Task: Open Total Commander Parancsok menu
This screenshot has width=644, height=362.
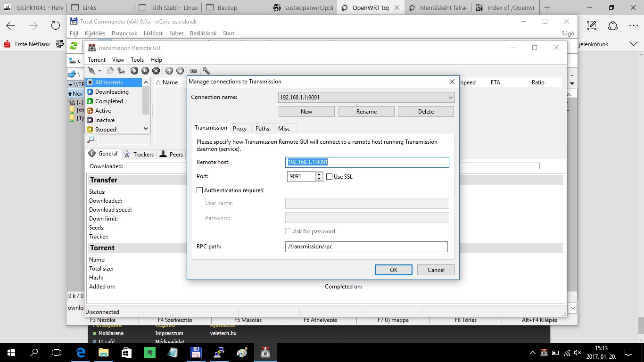Action: coord(124,33)
